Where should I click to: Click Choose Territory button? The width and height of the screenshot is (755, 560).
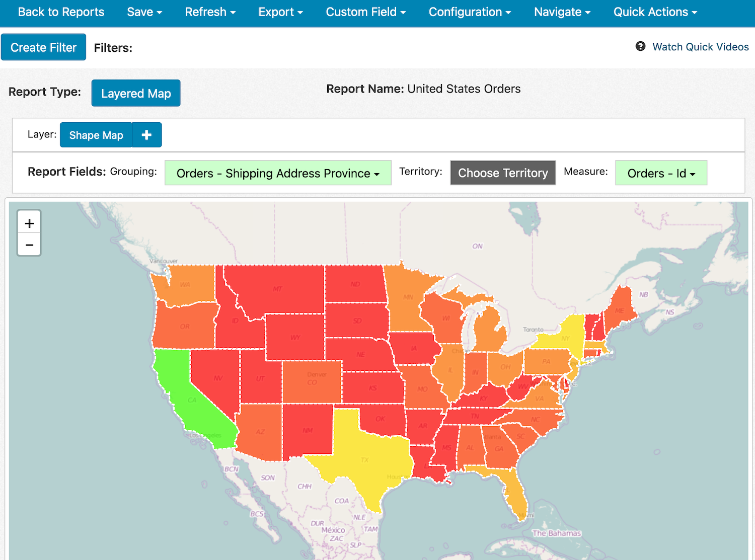pos(503,173)
